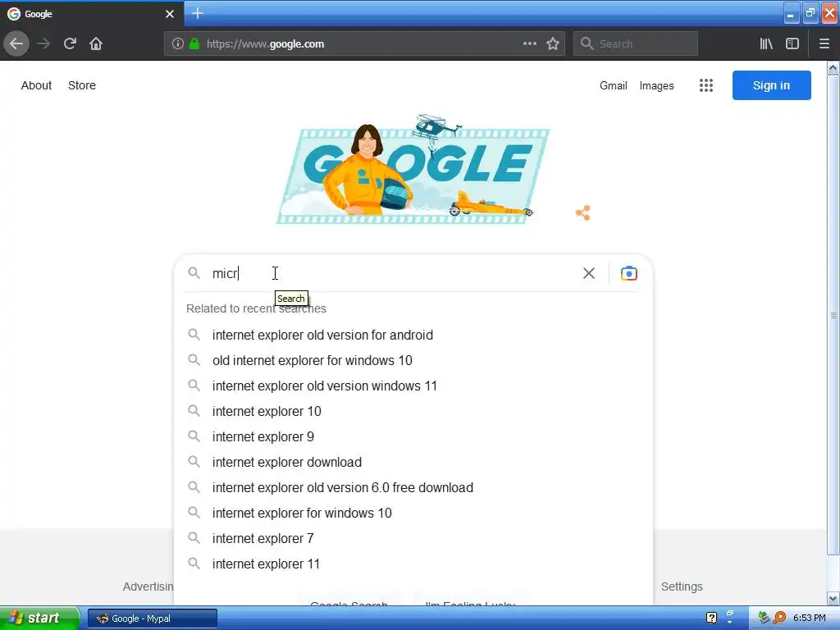Image resolution: width=840 pixels, height=630 pixels.
Task: Click the magnifier in the toolbar search box
Action: 587,43
